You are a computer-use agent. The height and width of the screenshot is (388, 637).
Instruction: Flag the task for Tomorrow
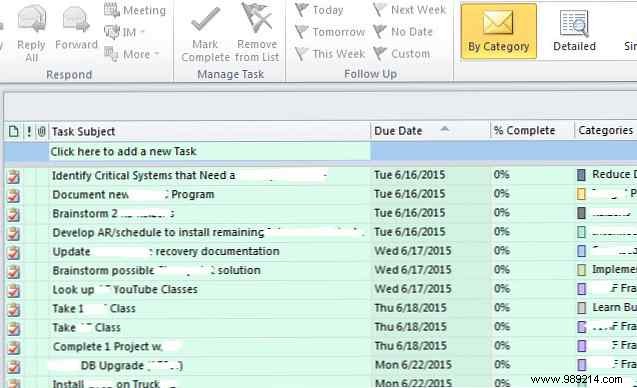330,32
